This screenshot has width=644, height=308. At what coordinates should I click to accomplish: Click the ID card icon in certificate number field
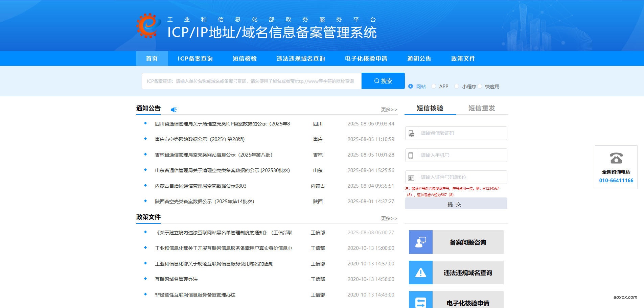[x=411, y=177]
